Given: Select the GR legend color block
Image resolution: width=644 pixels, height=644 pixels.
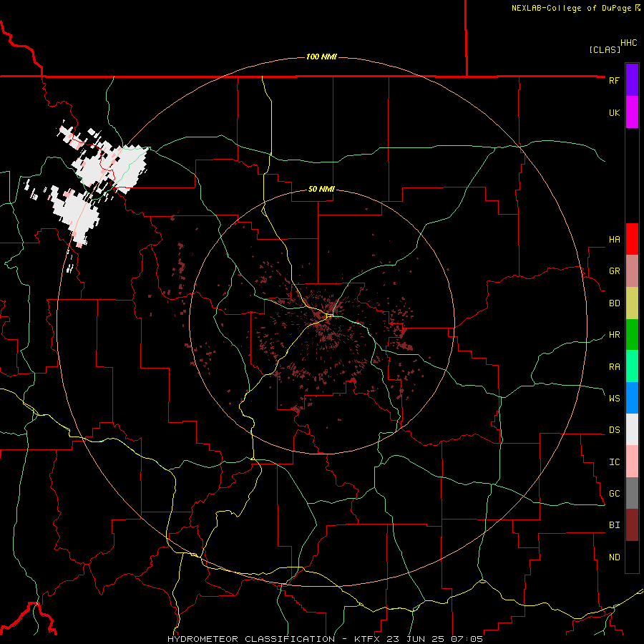Looking at the screenshot, I should (x=632, y=271).
